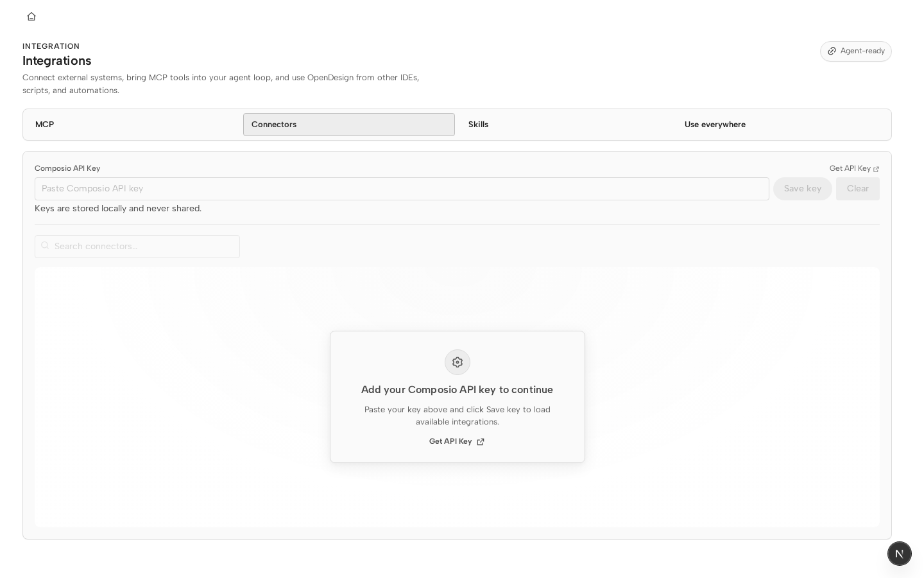924x578 pixels.
Task: Click the Save key button
Action: pos(803,189)
